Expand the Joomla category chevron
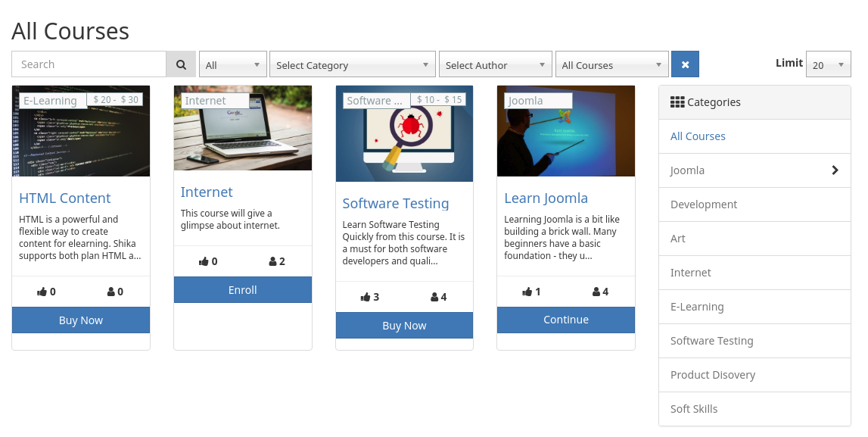The height and width of the screenshot is (437, 868). pos(835,170)
